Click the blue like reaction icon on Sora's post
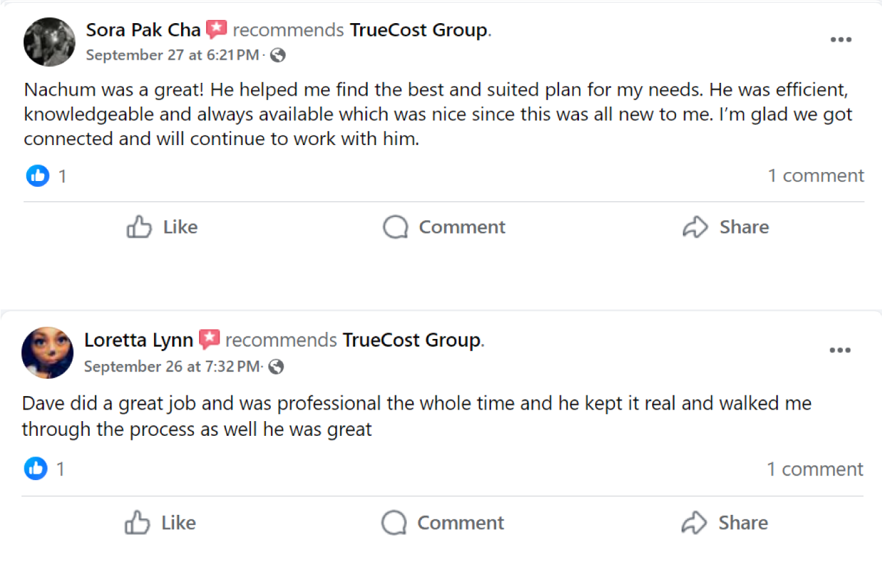This screenshot has height=588, width=882. [38, 176]
